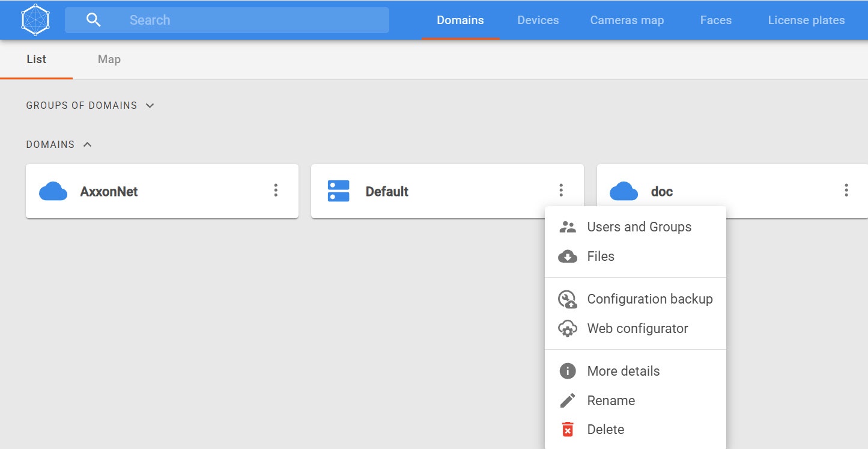Close Default domain's three-dot menu button
Screen dimensions: 868x449
pos(561,191)
